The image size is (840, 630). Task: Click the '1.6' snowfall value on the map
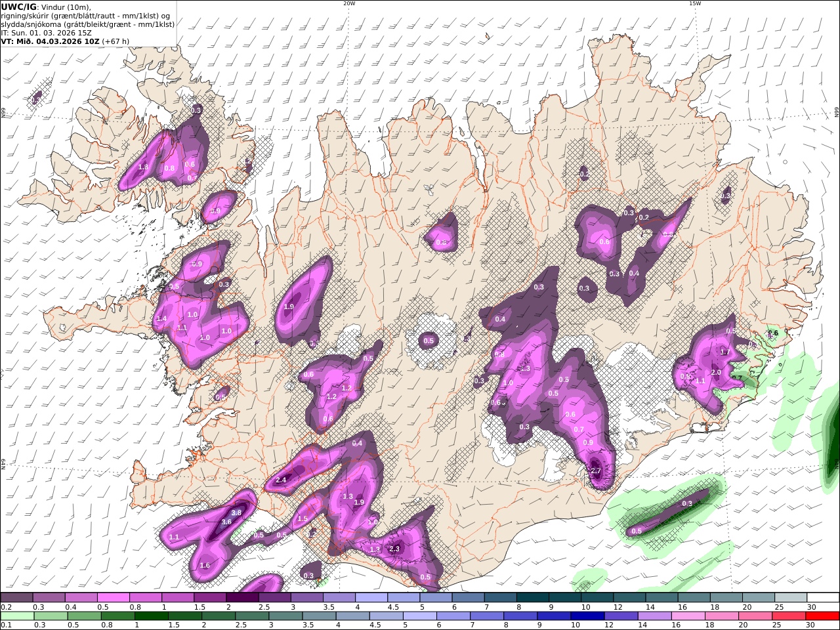click(205, 565)
